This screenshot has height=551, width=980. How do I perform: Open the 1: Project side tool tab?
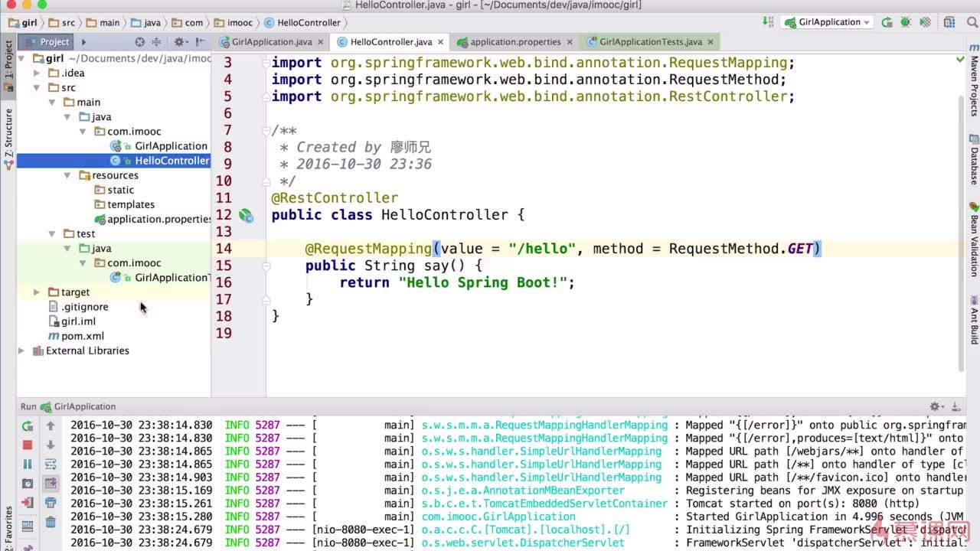click(8, 65)
